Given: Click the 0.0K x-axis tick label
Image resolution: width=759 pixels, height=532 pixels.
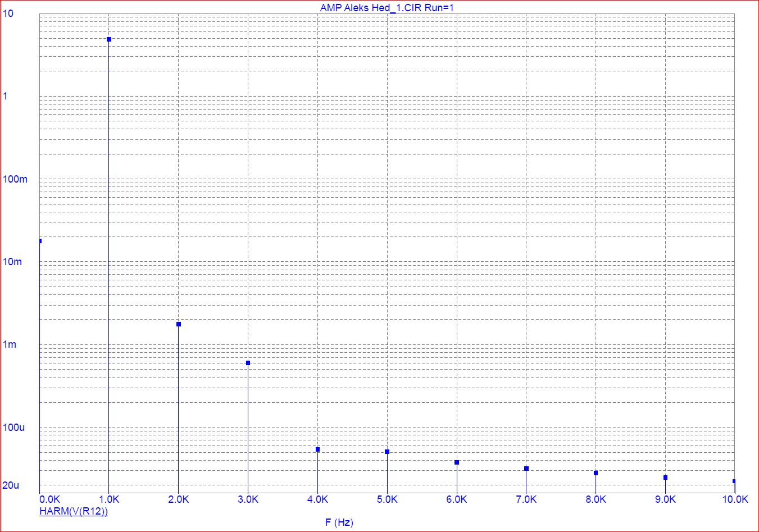Looking at the screenshot, I should coord(49,499).
